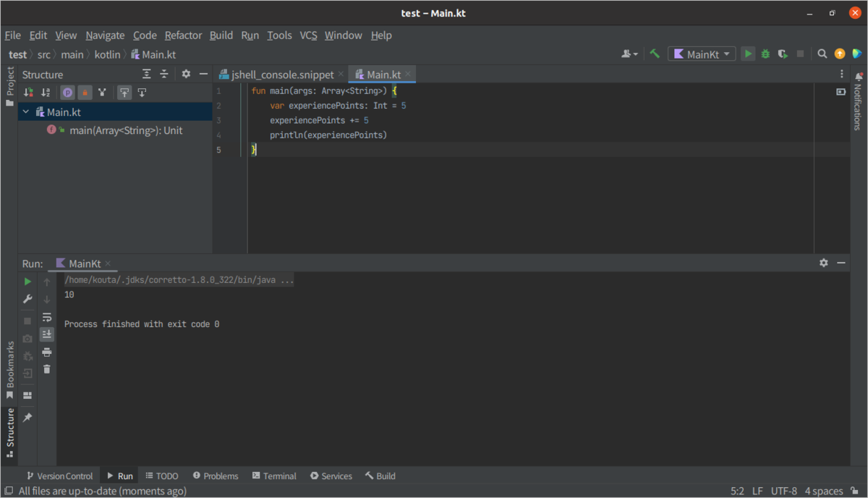Pin the MainKt run tab
This screenshot has width=868, height=498.
[x=27, y=418]
